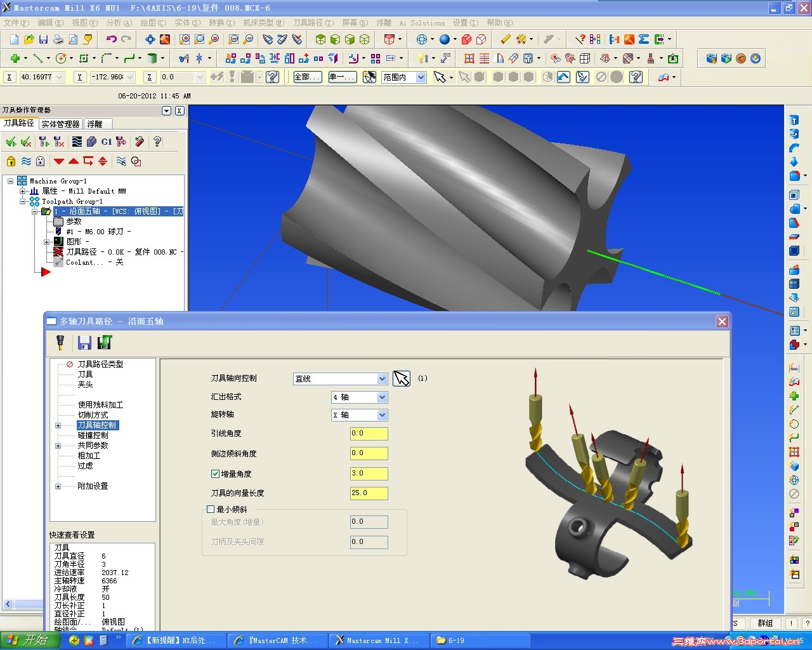Click the Sigma statistics icon in toolbar
Viewport: 812px width, 650px height.
coord(644,39)
